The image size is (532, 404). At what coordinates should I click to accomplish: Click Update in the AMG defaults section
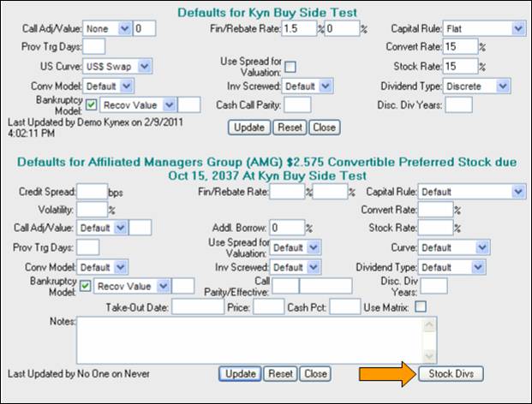pos(240,373)
